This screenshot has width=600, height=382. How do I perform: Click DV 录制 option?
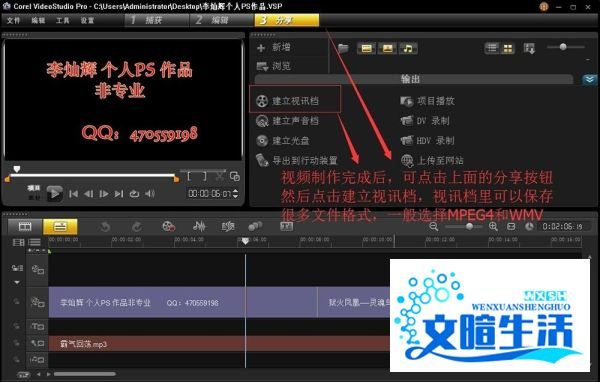(x=425, y=121)
